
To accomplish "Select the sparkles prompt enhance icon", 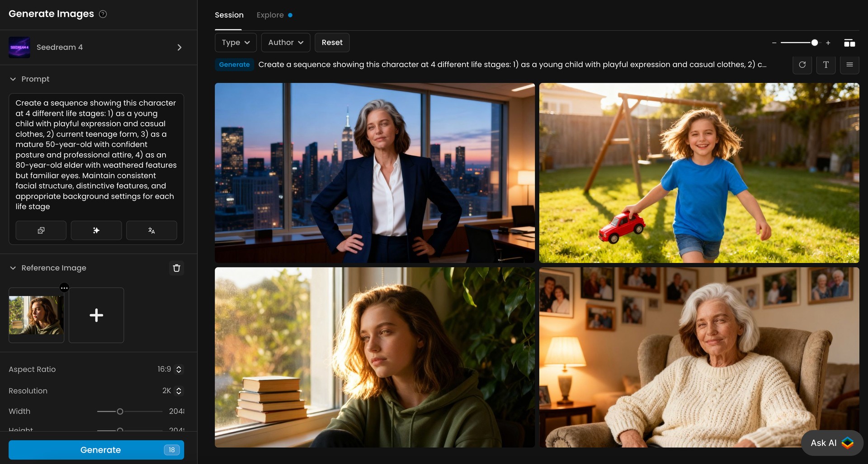I will [x=96, y=230].
